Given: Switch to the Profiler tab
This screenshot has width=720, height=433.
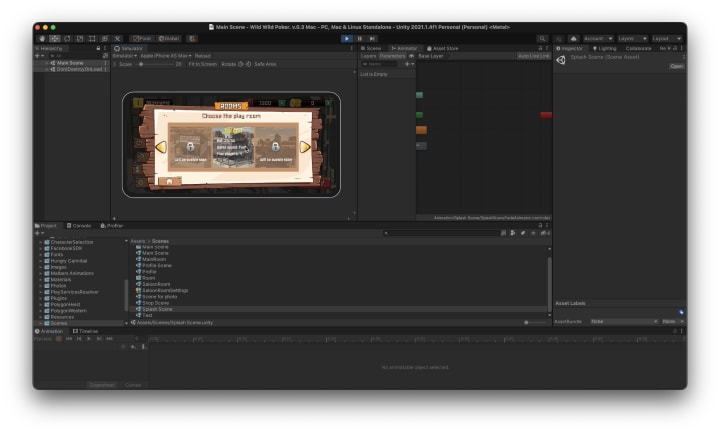Looking at the screenshot, I should [x=112, y=226].
